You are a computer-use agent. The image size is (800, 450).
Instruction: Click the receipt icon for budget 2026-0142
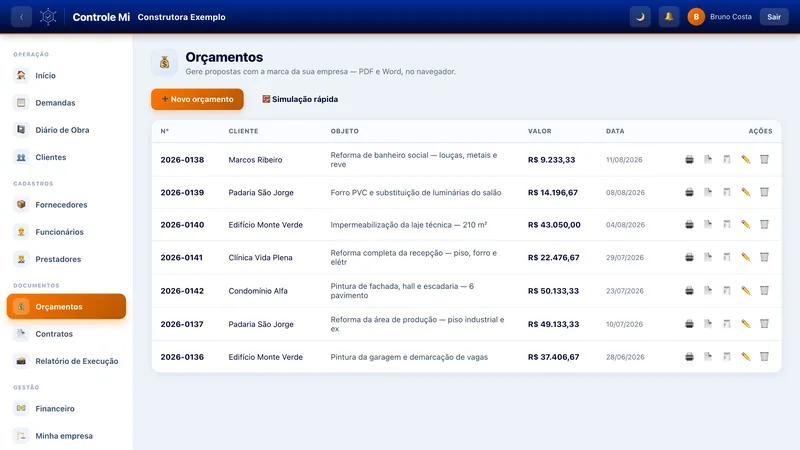[727, 291]
